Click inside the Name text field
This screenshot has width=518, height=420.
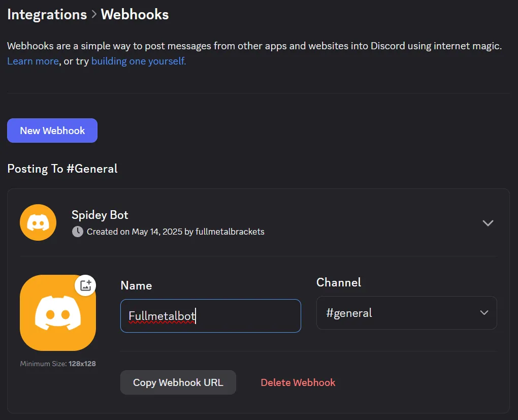point(210,316)
